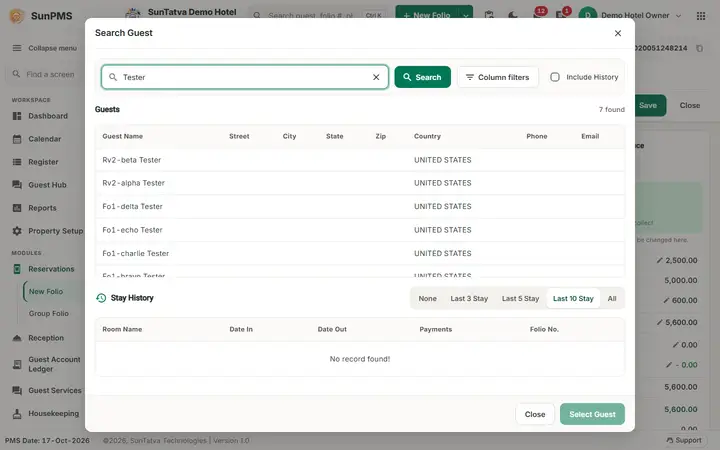Show Last 5 Stay history
Viewport: 720px width, 450px height.
coord(520,298)
